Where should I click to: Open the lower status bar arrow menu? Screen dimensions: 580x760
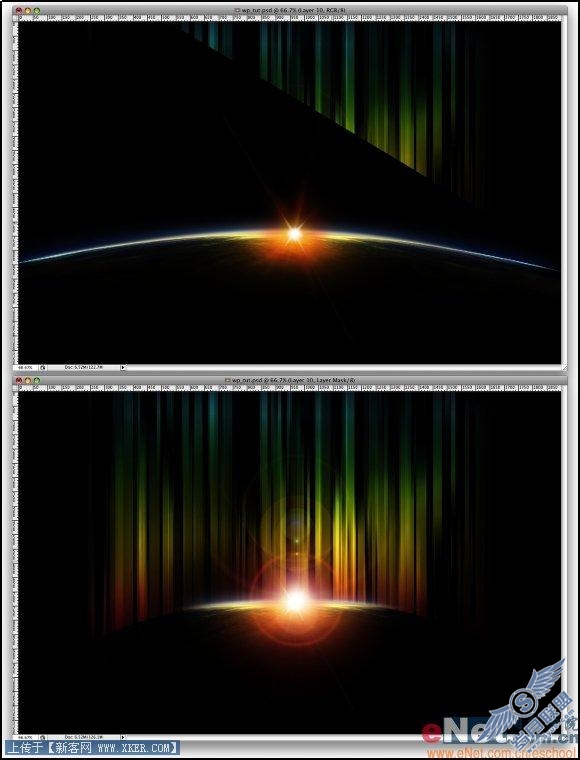pyautogui.click(x=123, y=737)
